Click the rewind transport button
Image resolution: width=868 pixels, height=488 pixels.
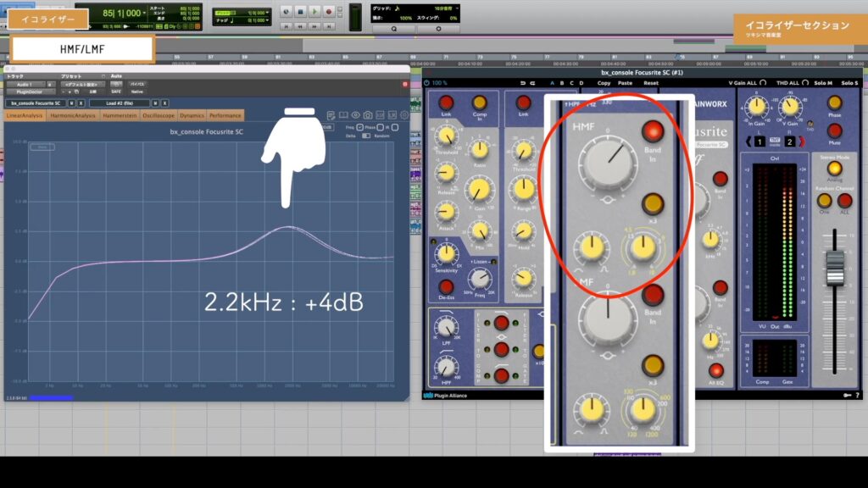click(300, 26)
